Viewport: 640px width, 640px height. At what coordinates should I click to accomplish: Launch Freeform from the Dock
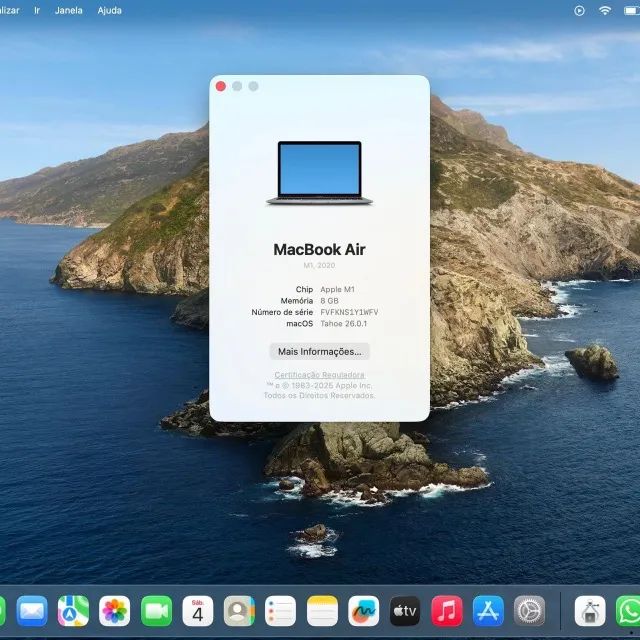click(x=364, y=611)
